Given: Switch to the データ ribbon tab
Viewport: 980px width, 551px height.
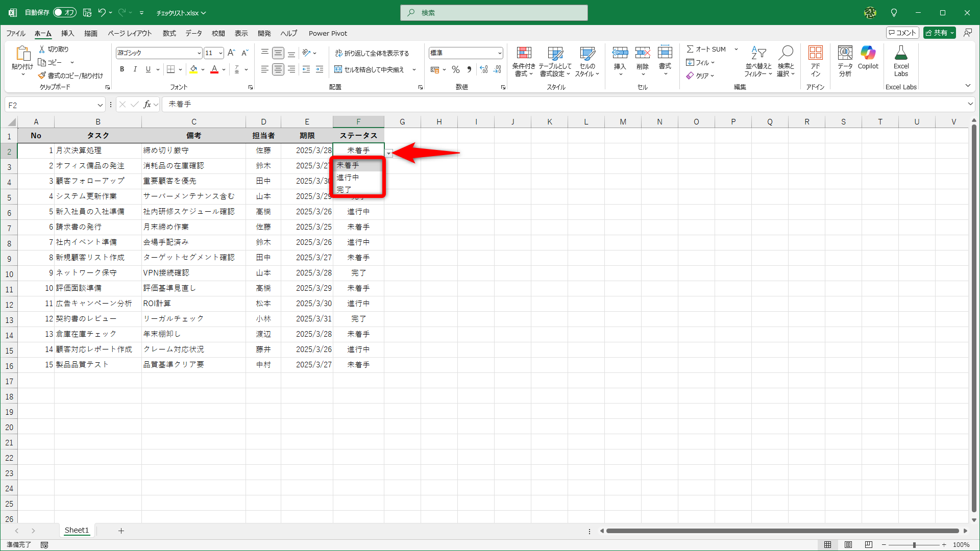Looking at the screenshot, I should [193, 33].
